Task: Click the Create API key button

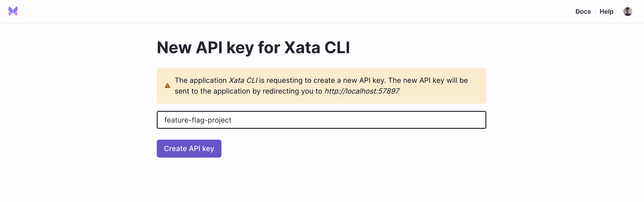Action: point(189,149)
